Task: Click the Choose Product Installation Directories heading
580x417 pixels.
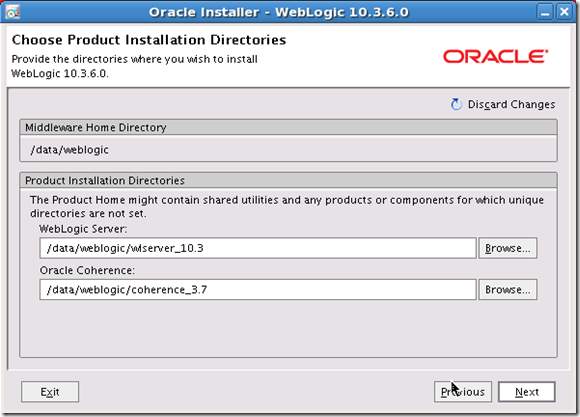Action: (149, 40)
